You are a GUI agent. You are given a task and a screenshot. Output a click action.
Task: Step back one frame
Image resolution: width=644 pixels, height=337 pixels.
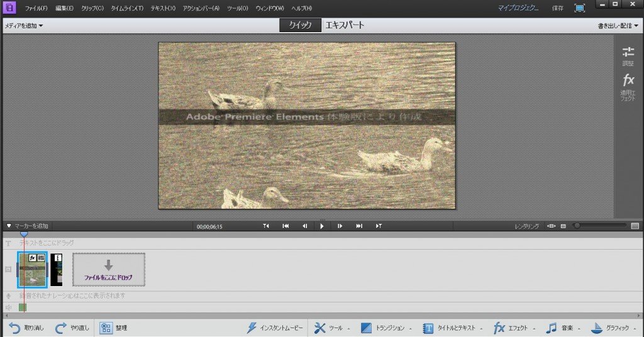pyautogui.click(x=305, y=226)
